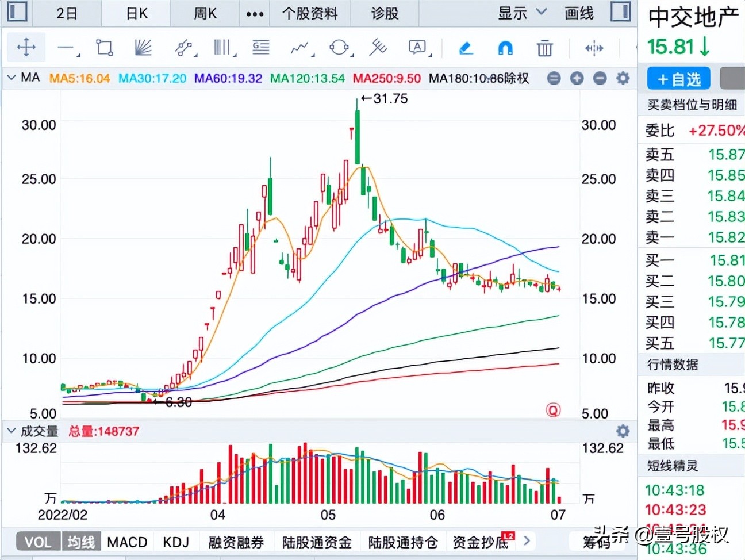Collapse the MA indicator row chevron

[x=10, y=78]
